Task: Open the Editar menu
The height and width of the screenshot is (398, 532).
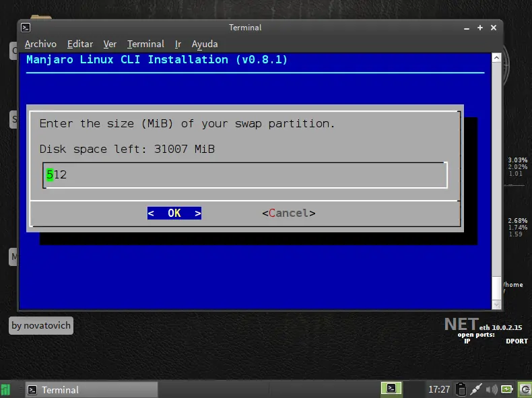Action: (79, 44)
